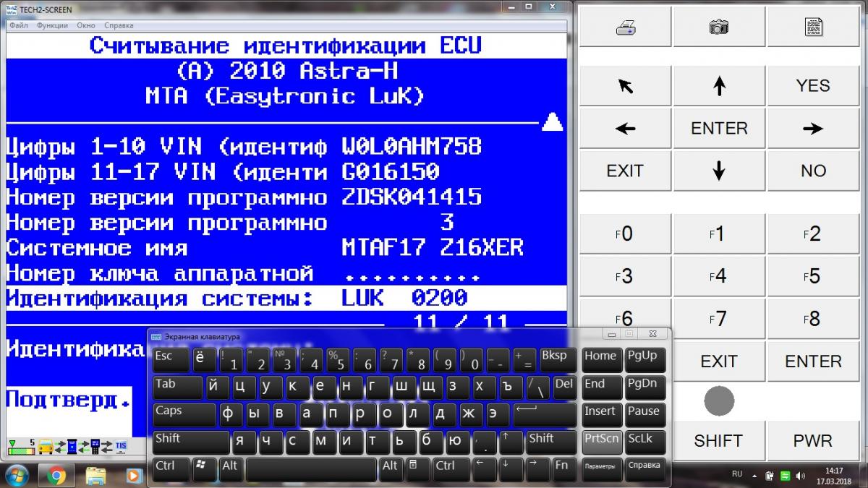Image resolution: width=868 pixels, height=488 pixels.
Task: Click the F1 softkey button
Action: pos(719,234)
